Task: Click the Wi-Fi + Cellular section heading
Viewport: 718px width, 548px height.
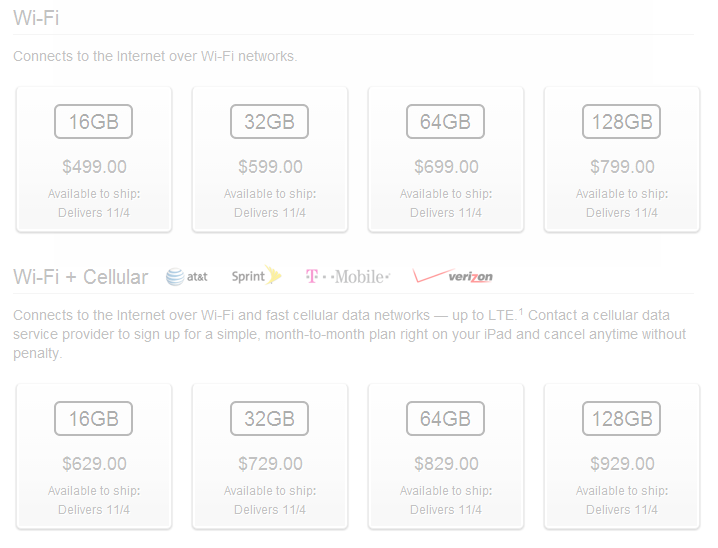Action: click(x=81, y=277)
